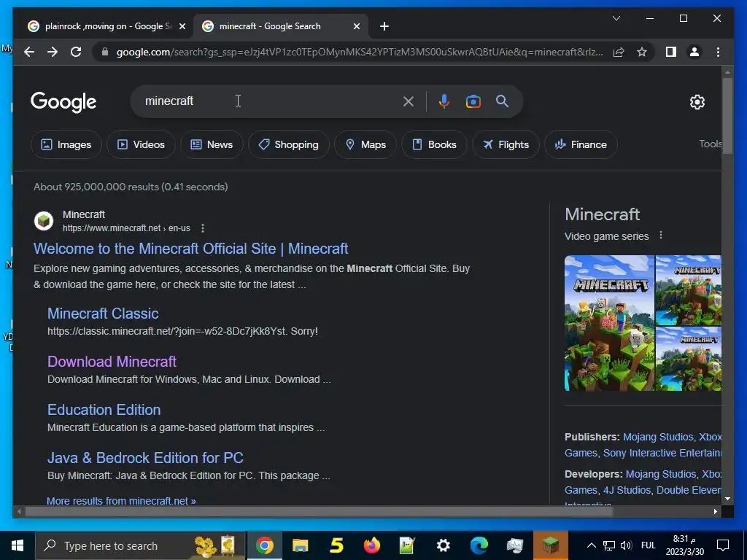This screenshot has width=747, height=560.
Task: Open Google quick settings gear
Action: tap(697, 102)
